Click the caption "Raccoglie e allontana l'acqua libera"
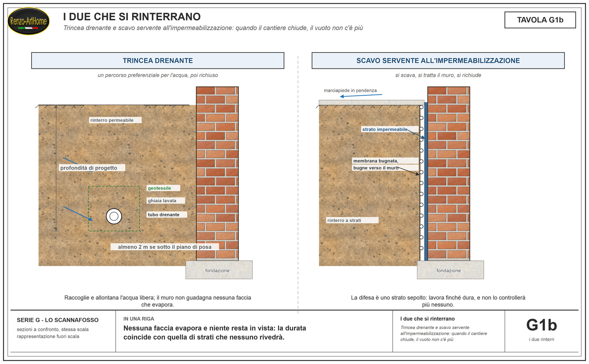Image resolution: width=589 pixels, height=364 pixels. [158, 301]
